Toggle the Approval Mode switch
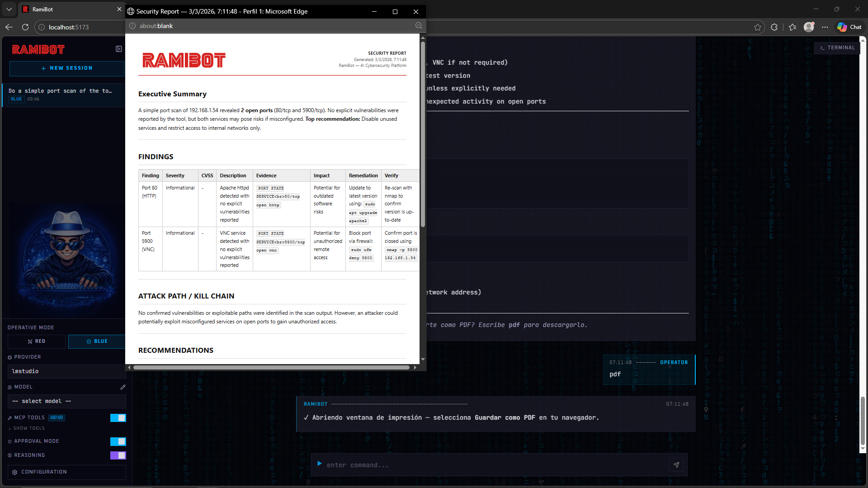Viewport: 868px width, 488px height. click(118, 441)
